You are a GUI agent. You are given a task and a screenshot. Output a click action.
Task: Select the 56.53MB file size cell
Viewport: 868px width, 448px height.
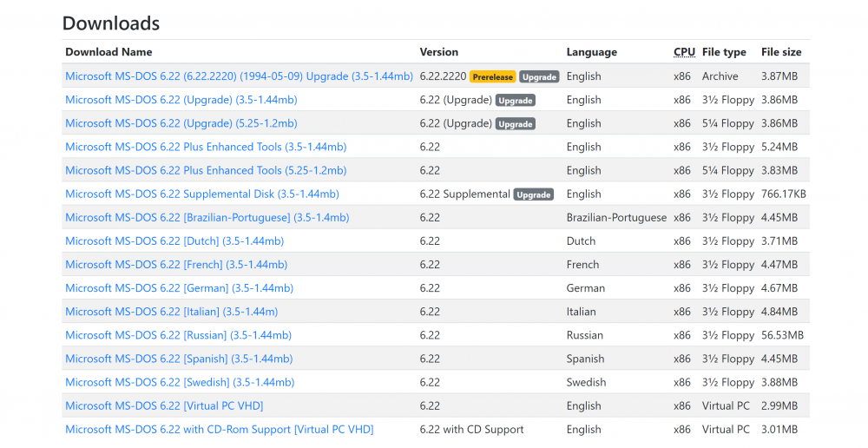click(782, 336)
